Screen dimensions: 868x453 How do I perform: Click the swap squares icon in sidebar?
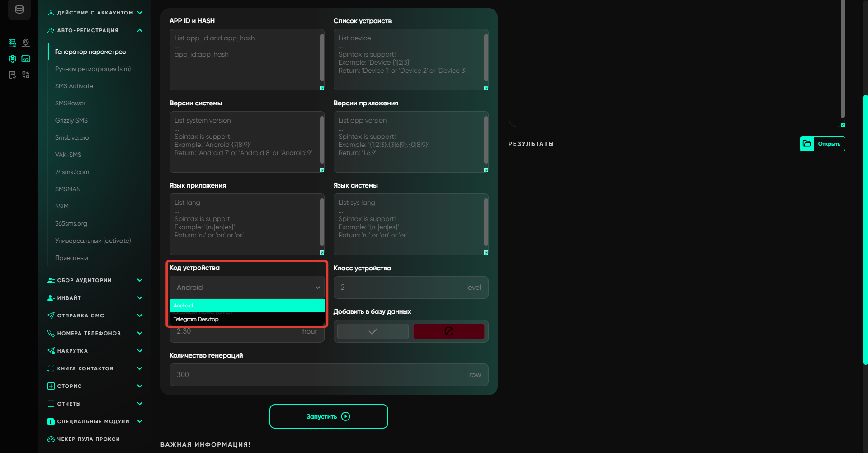[x=26, y=75]
